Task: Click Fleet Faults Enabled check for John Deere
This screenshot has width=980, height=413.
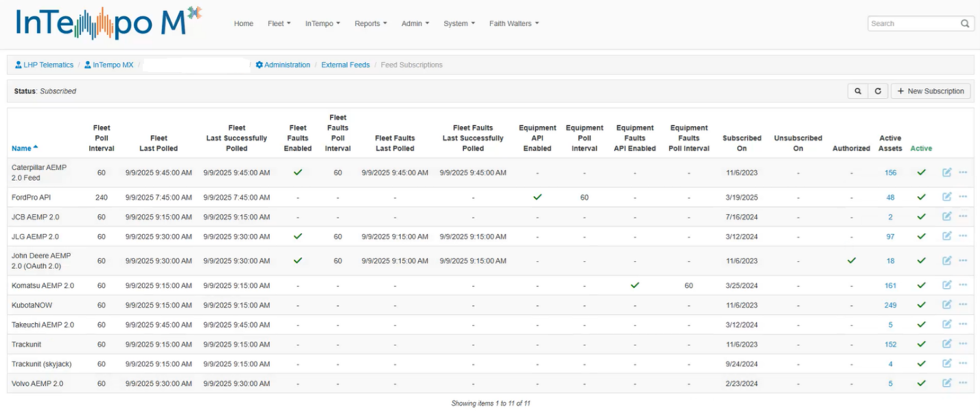Action: pyautogui.click(x=298, y=261)
